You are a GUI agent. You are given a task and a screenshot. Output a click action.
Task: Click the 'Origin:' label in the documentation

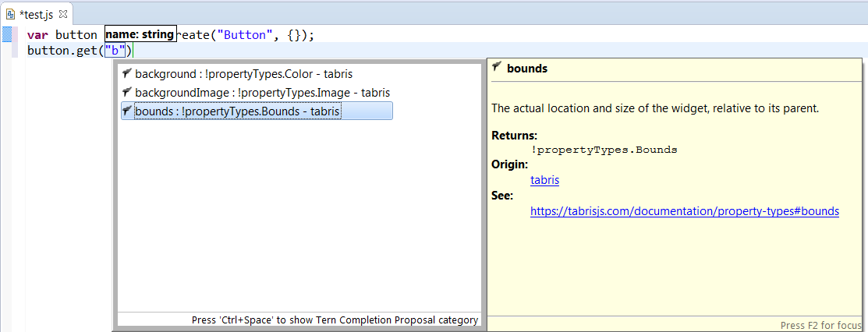pos(510,165)
